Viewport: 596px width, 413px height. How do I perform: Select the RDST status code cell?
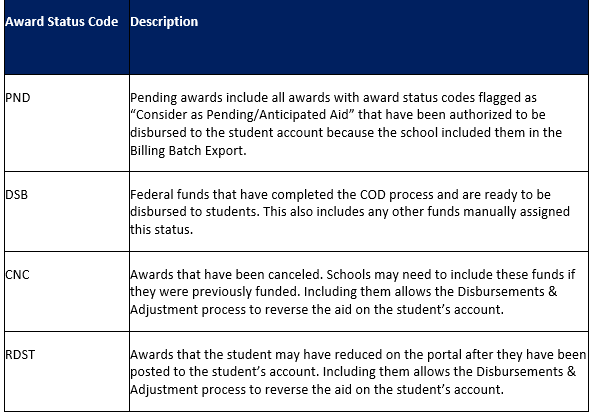[x=20, y=354]
